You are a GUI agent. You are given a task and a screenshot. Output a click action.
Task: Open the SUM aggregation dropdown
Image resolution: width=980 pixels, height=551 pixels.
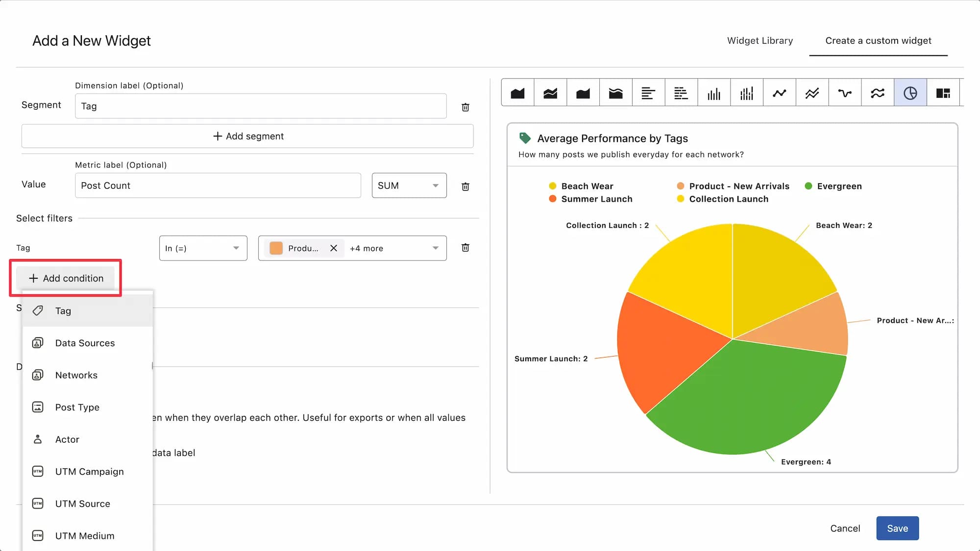click(409, 186)
